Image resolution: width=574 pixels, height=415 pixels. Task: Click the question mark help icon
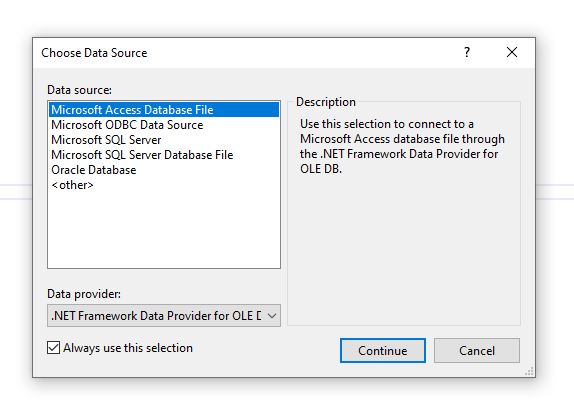point(467,52)
